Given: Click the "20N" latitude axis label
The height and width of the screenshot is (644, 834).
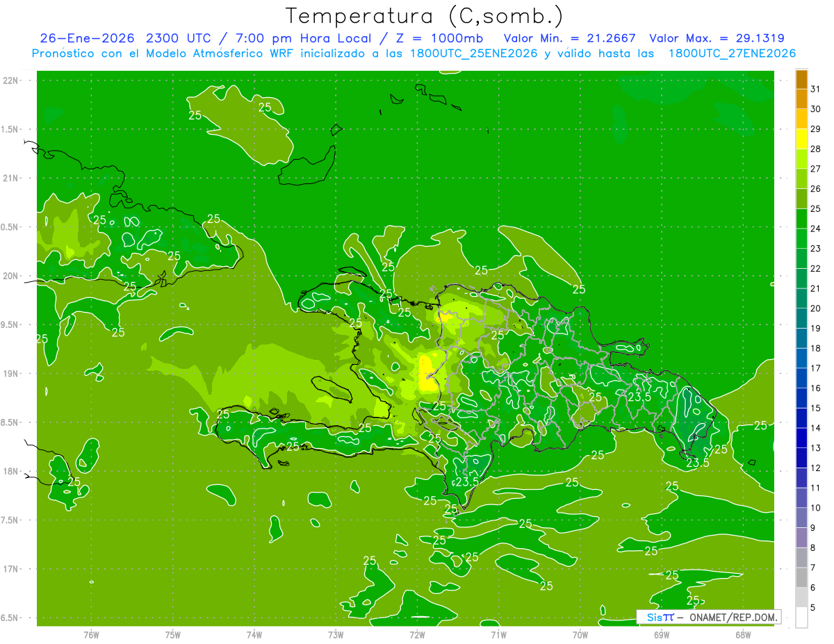Looking at the screenshot, I should 12,276.
